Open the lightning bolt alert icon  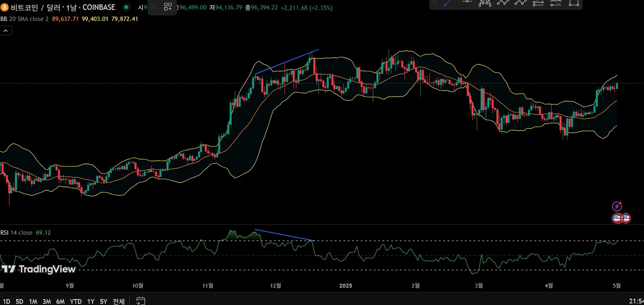tap(617, 206)
